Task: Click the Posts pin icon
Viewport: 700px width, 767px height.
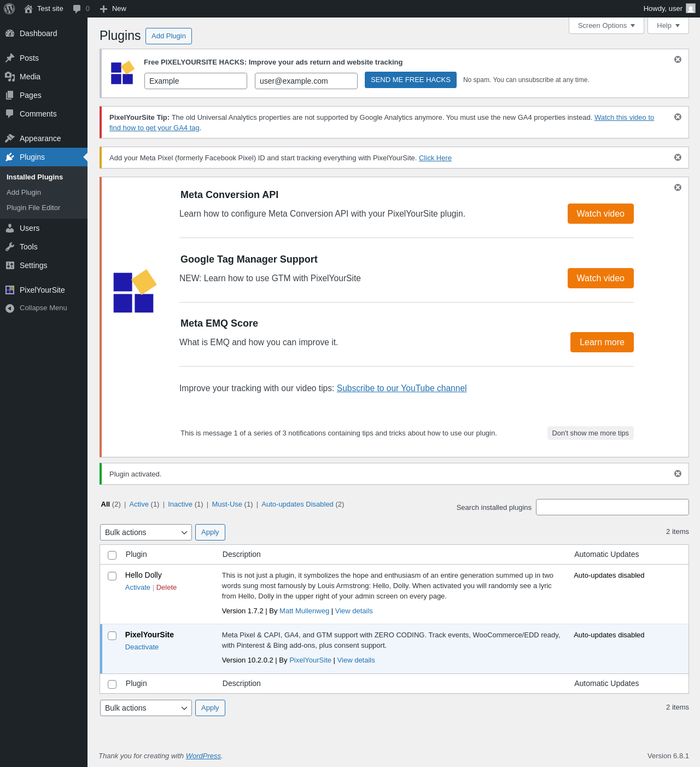Action: 10,58
